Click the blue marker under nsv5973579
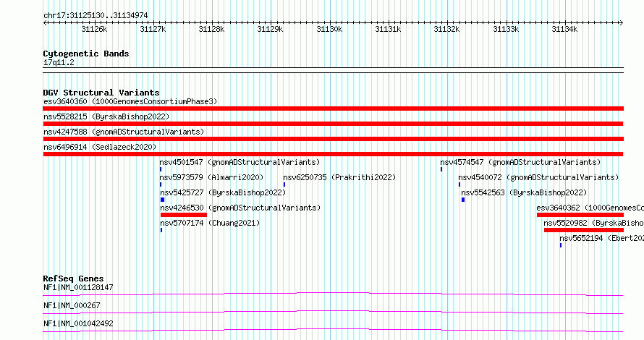Viewport: 644px width, 340px height. pyautogui.click(x=161, y=184)
